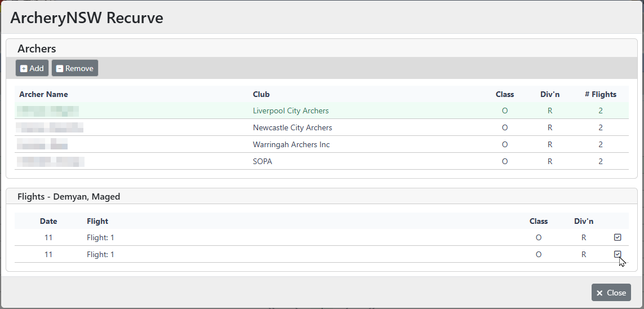Click date 11 in the first flight row
The image size is (644, 309).
[x=48, y=237]
